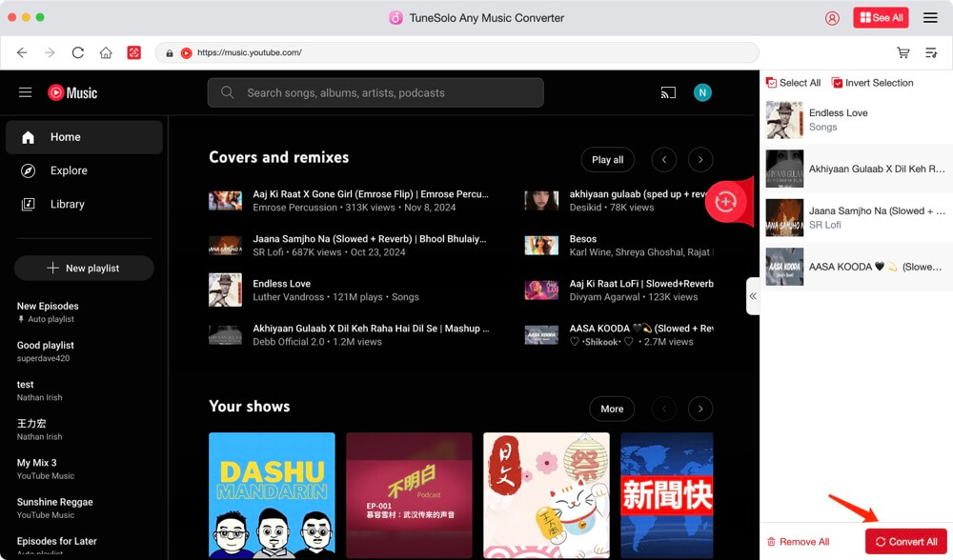Screen dimensions: 953x560
Task: Open Akhiyaan Gulaab X Dil Keh Raha Mashup
Action: click(x=371, y=329)
